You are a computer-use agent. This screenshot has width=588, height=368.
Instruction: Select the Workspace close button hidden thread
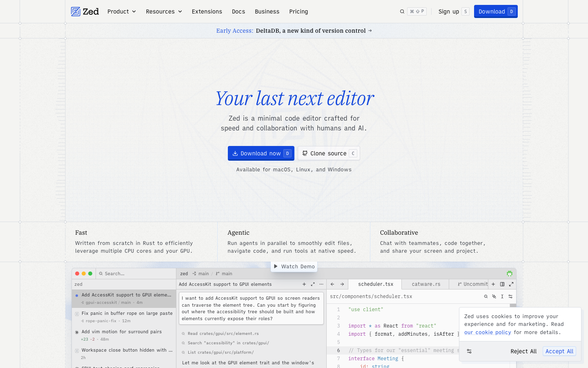click(x=124, y=354)
